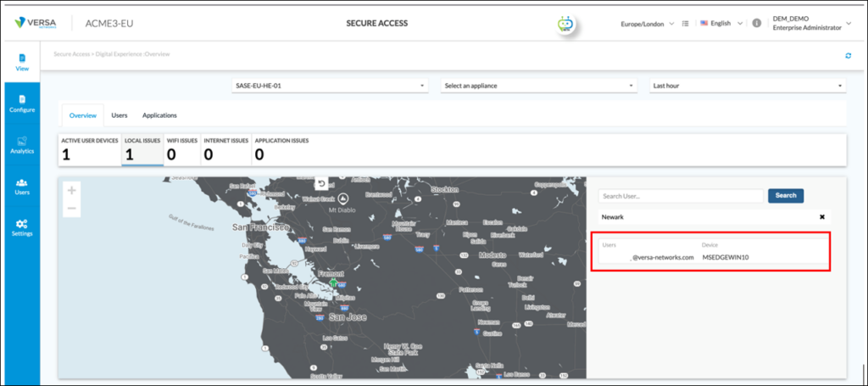Click the green marker near Fremont
Image resolution: width=868 pixels, height=386 pixels.
point(332,283)
